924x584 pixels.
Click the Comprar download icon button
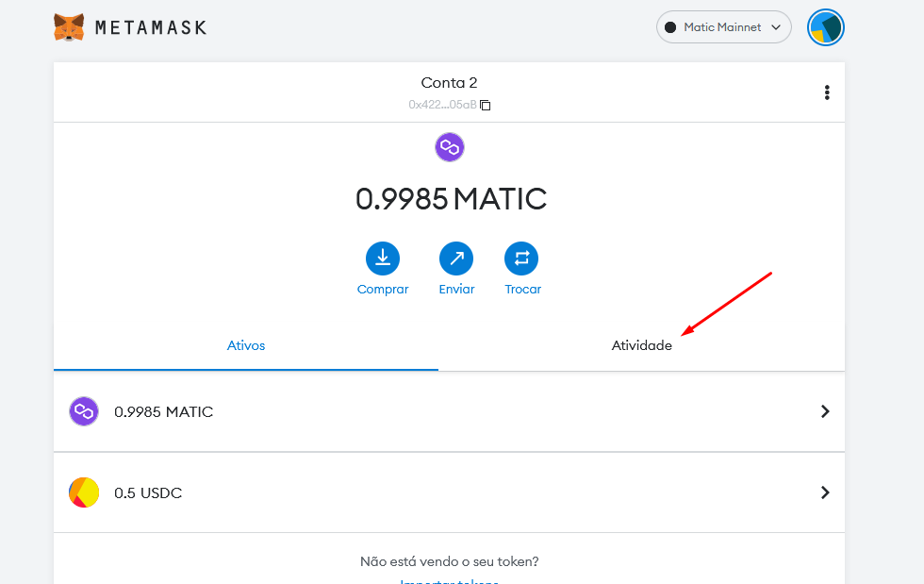pos(383,258)
